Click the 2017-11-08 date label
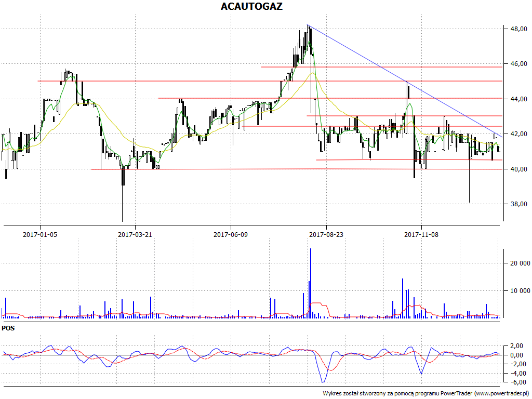Screen dimensions: 532x399 pyautogui.click(x=421, y=235)
